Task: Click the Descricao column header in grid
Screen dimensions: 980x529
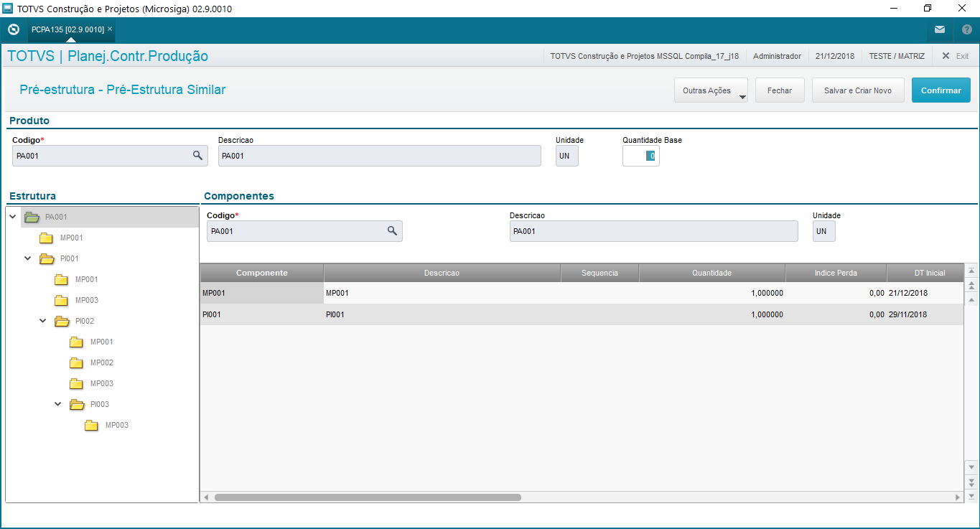Action: (442, 273)
